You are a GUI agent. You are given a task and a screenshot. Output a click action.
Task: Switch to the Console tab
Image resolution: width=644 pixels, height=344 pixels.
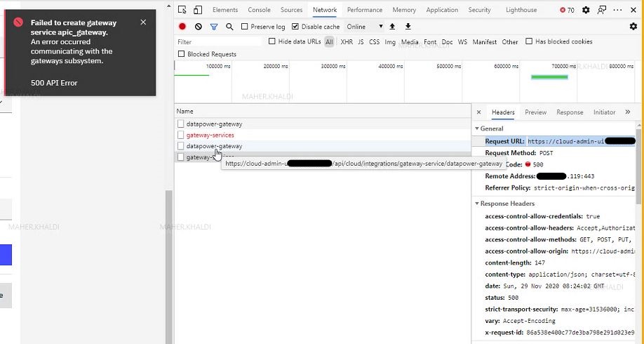[259, 10]
